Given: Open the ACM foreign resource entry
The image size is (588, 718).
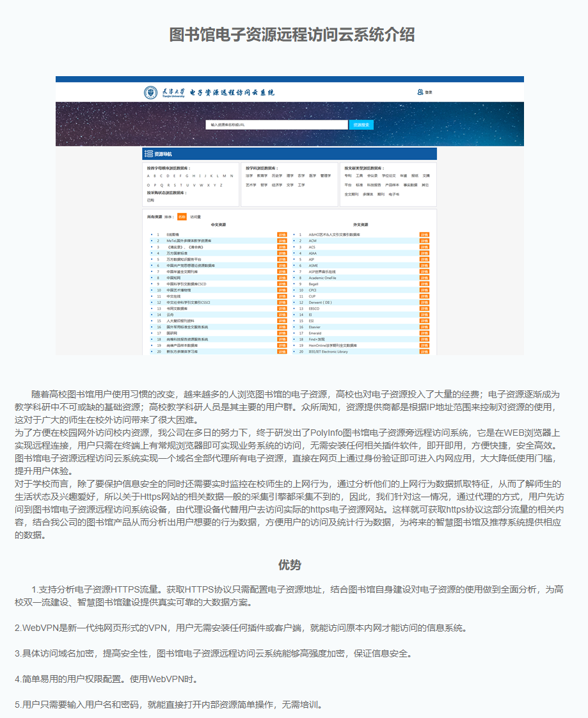Looking at the screenshot, I should tap(312, 241).
